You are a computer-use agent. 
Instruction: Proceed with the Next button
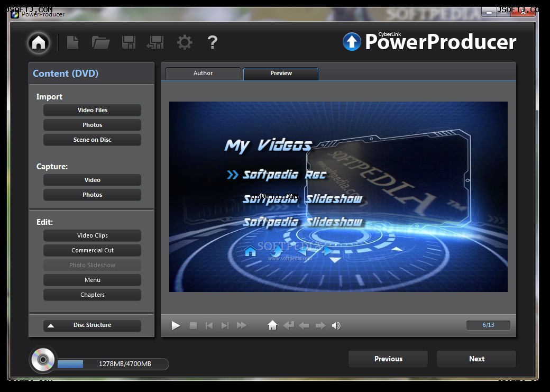click(x=476, y=359)
